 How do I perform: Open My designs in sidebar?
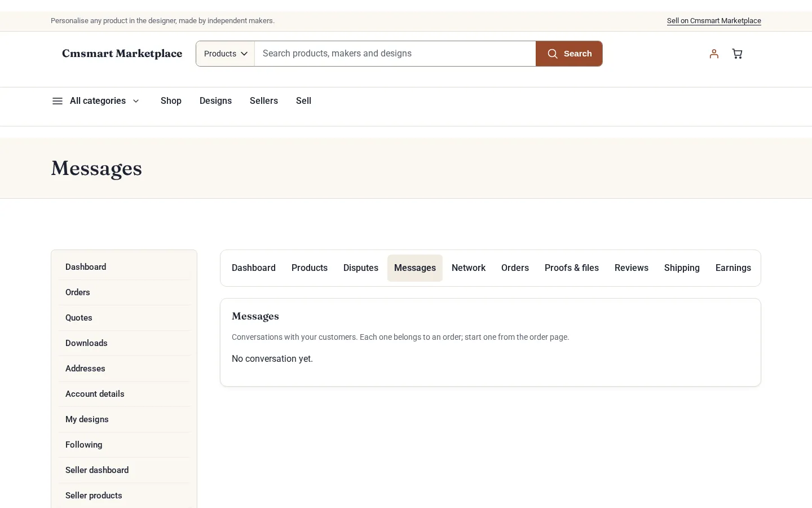pos(124,419)
